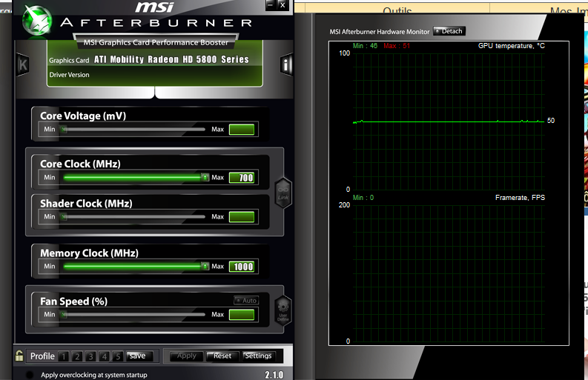
Task: Click Reset to restore default clocks
Action: click(x=222, y=356)
